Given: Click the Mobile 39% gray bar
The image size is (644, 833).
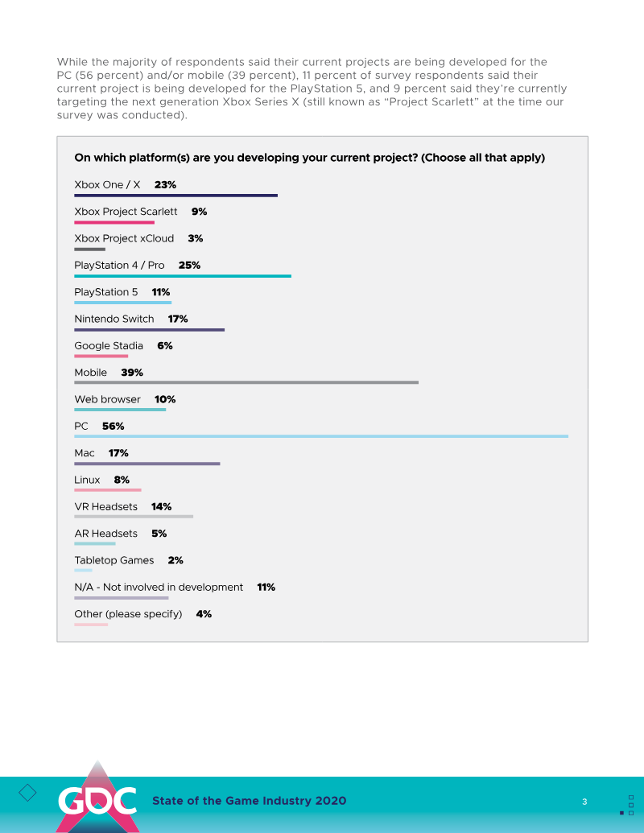Looking at the screenshot, I should pyautogui.click(x=246, y=382).
